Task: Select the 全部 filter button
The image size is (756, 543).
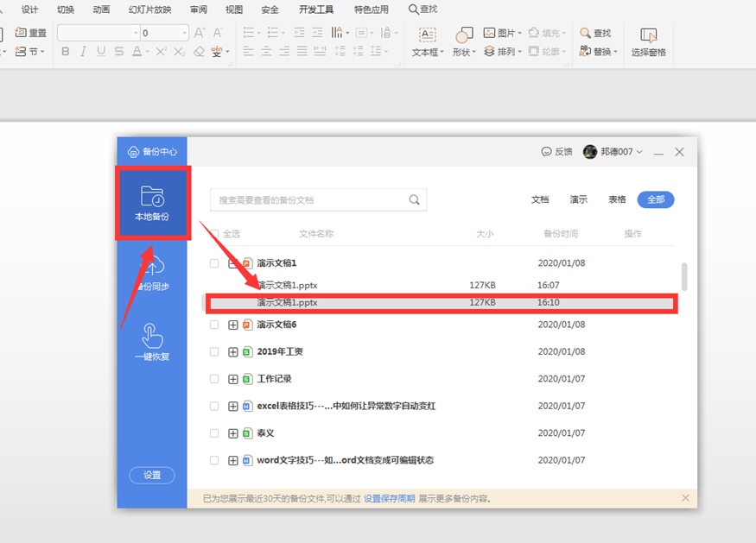Action: click(656, 199)
